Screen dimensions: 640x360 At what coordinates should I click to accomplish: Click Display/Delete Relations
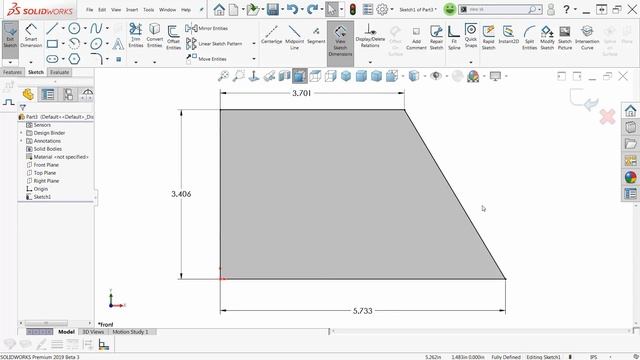point(370,36)
